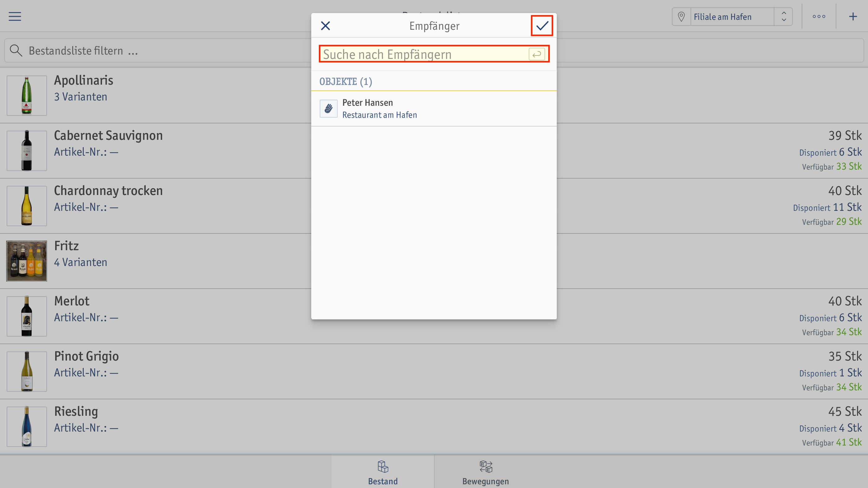Image resolution: width=868 pixels, height=488 pixels.
Task: Click the OBJEKTE (1) section header
Action: [x=346, y=82]
